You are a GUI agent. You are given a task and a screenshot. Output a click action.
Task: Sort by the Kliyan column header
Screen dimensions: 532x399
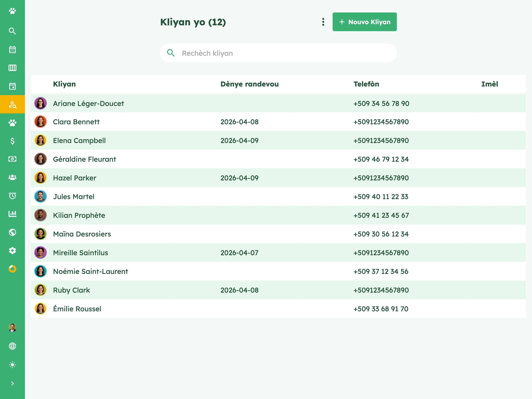point(64,84)
